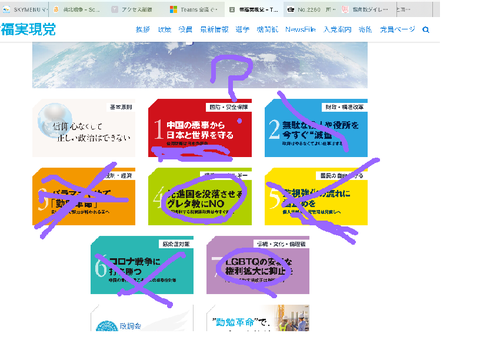Select the tab with the orange Scratch icon
The width and height of the screenshot is (480, 360).
(78, 10)
